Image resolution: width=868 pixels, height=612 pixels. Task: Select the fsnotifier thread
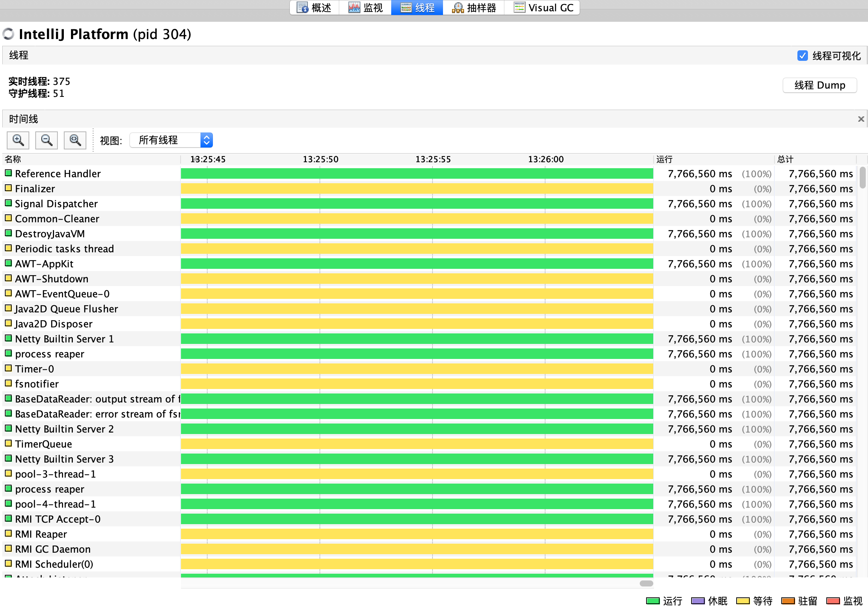tap(37, 384)
